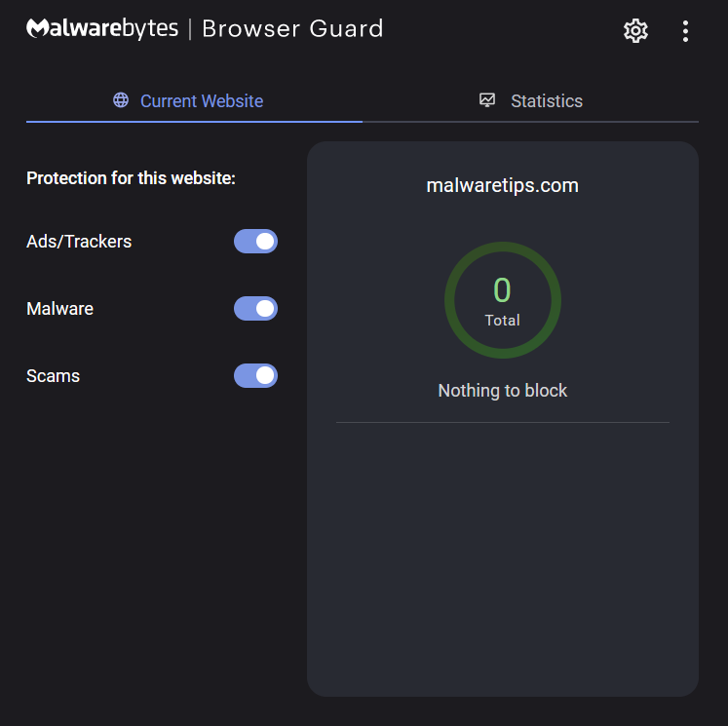Toggle off Scams protection switch
This screenshot has height=726, width=728.
coord(255,376)
